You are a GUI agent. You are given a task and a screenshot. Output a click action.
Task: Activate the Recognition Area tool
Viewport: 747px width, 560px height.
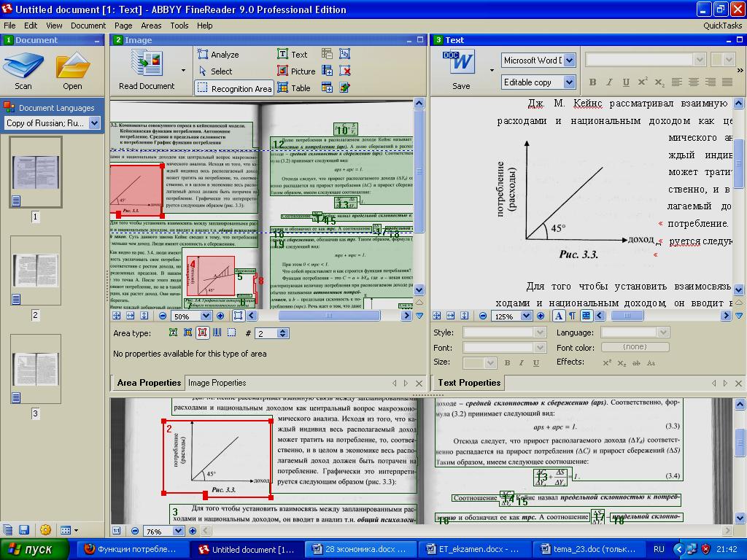(x=234, y=88)
